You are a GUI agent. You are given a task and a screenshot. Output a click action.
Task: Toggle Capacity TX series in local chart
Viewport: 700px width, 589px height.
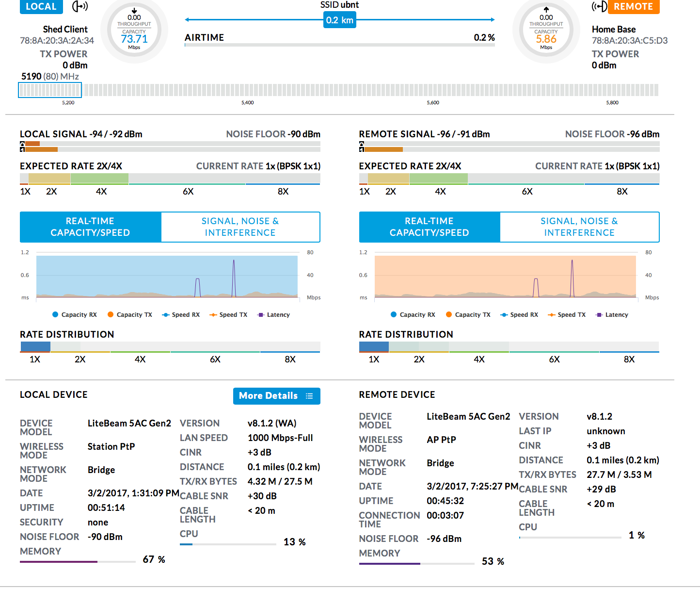click(130, 315)
